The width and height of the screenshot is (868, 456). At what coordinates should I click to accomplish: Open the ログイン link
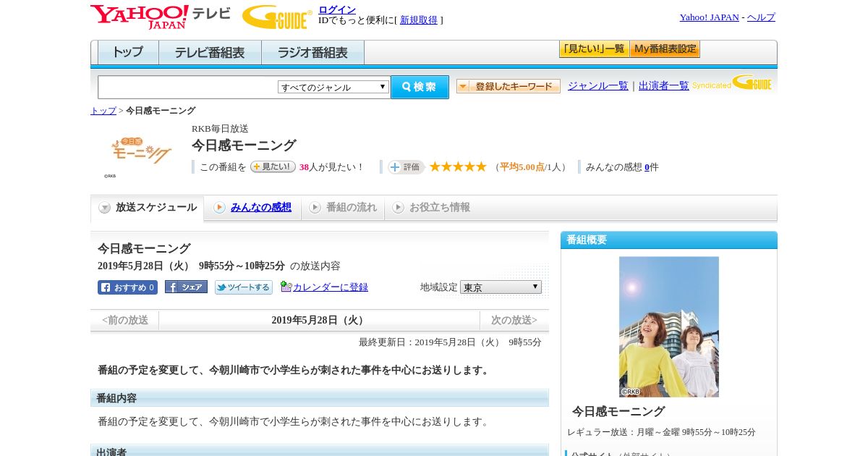[x=337, y=9]
